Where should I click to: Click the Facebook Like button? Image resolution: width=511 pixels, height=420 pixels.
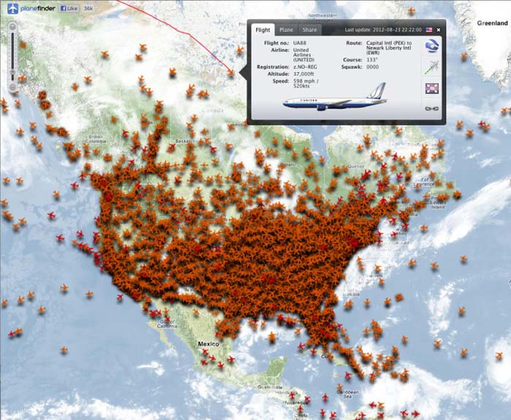[x=69, y=9]
